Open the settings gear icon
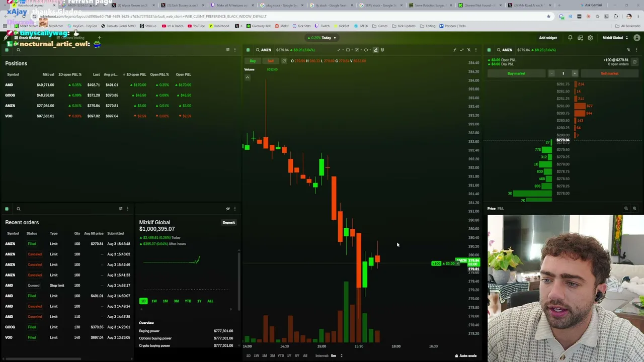The width and height of the screenshot is (644, 362). point(590,38)
